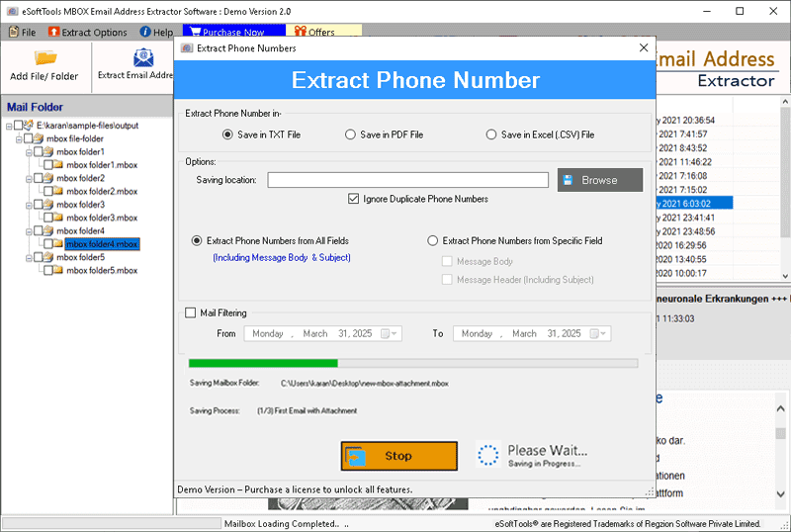Click the Purchase Now menu item
The width and height of the screenshot is (791, 532).
(x=233, y=32)
